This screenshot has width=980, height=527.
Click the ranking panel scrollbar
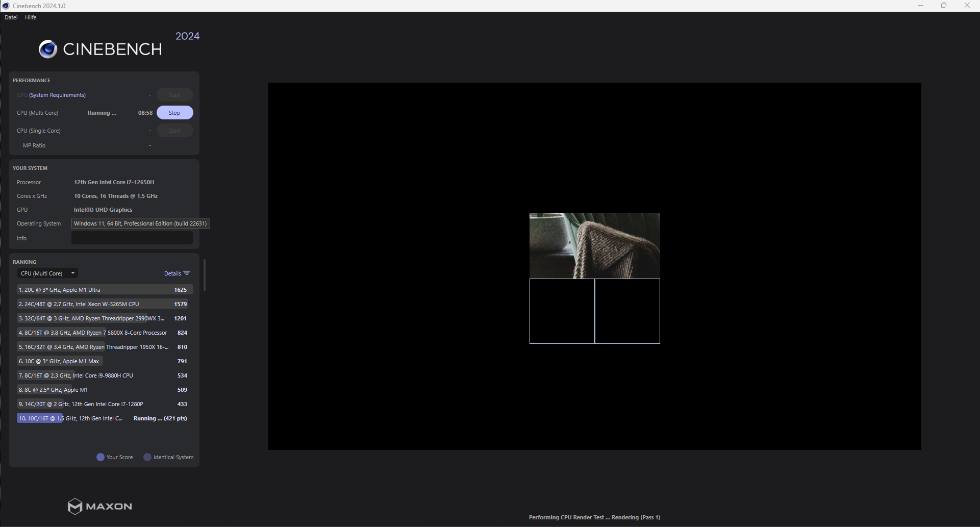point(205,275)
